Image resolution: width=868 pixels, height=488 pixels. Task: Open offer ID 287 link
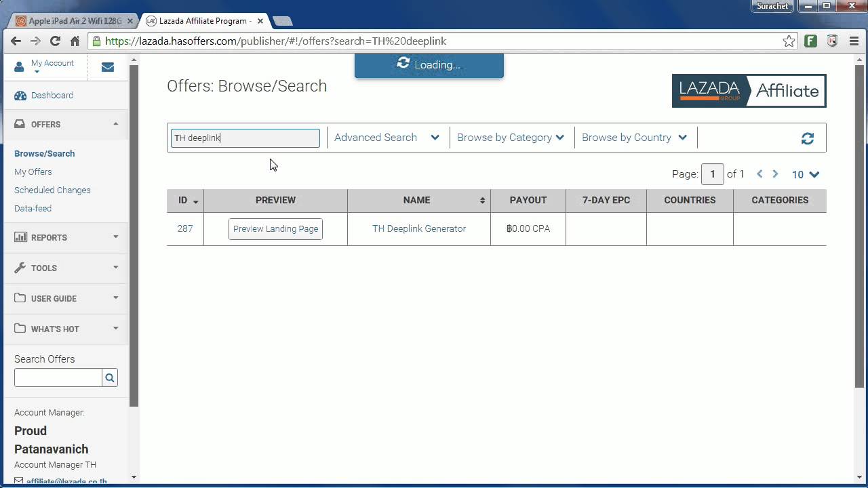[x=185, y=229]
